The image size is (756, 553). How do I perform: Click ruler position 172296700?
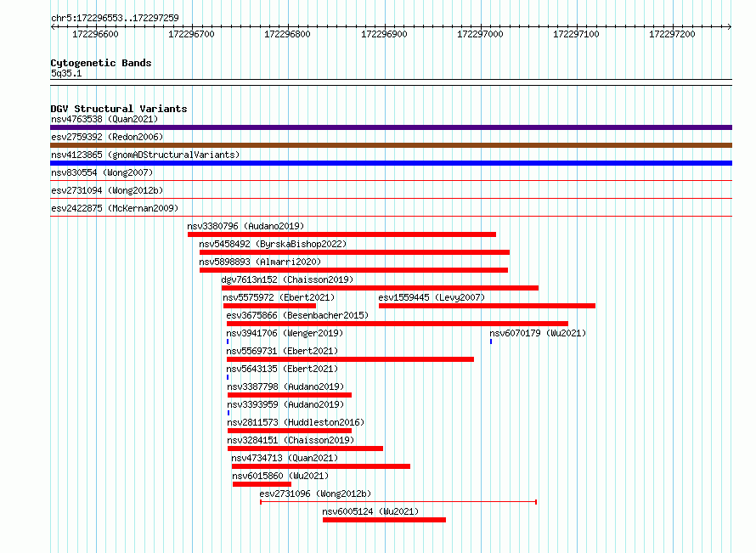191,34
